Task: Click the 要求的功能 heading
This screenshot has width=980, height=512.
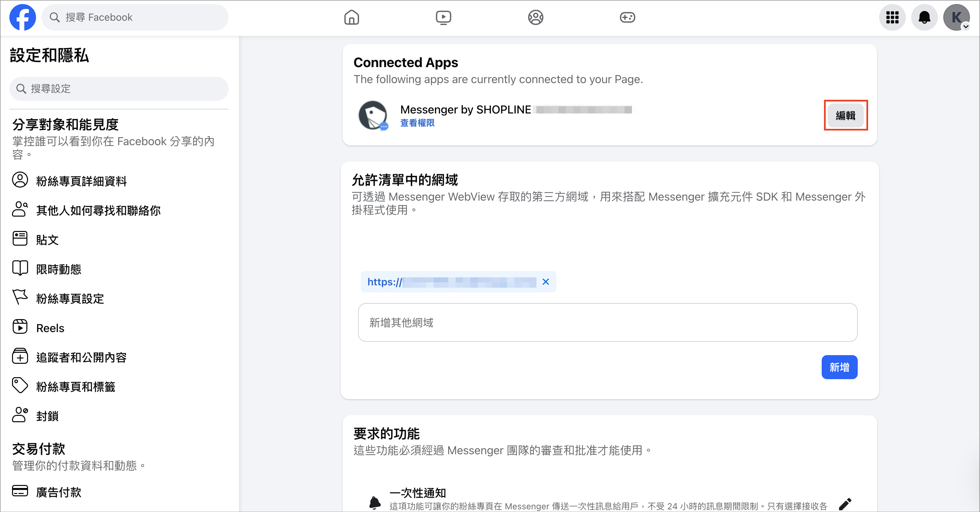Action: coord(386,433)
